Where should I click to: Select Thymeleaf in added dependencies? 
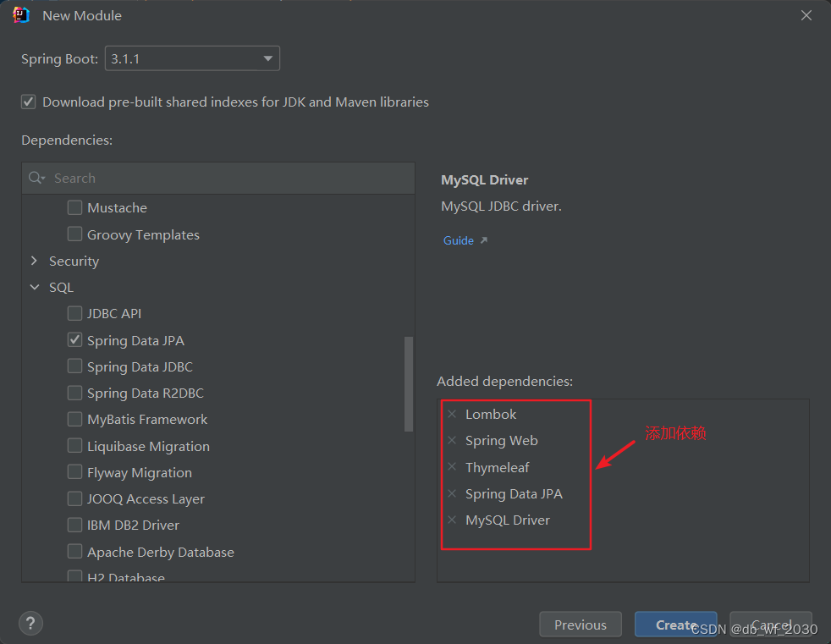[x=497, y=467]
